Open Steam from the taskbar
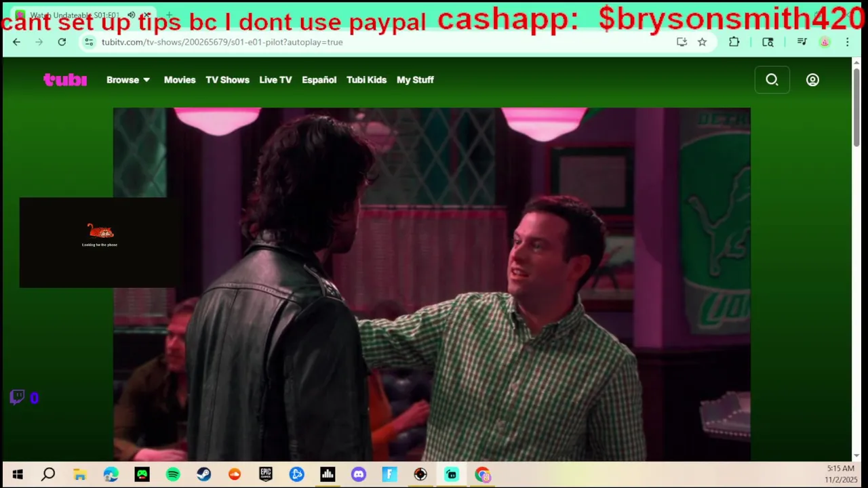This screenshot has height=488, width=868. pyautogui.click(x=203, y=474)
